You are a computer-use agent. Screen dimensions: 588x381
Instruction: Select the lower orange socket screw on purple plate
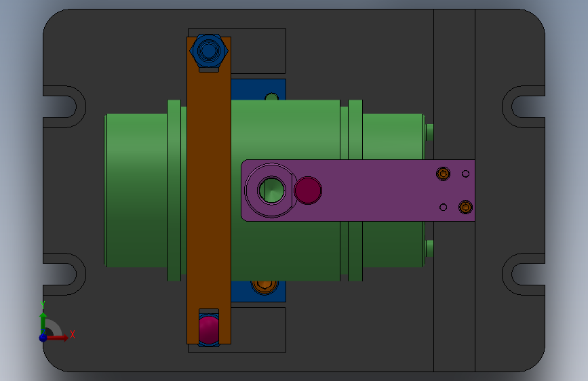[x=465, y=207]
